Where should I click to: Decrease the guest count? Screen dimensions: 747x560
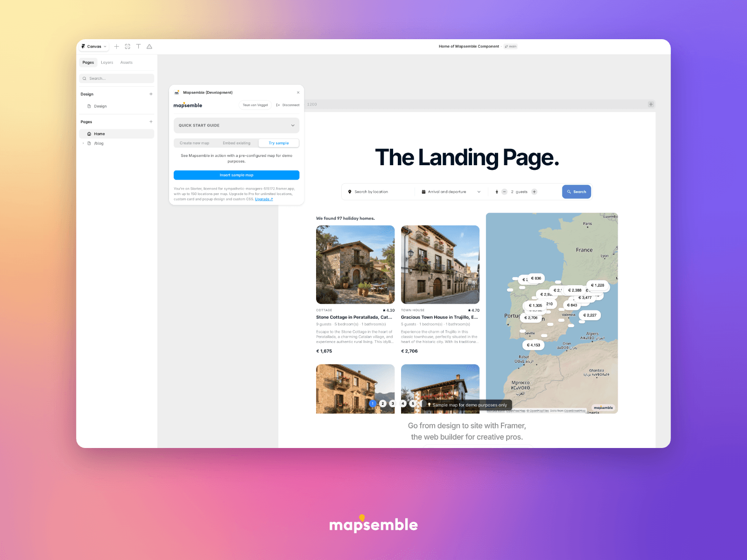504,192
